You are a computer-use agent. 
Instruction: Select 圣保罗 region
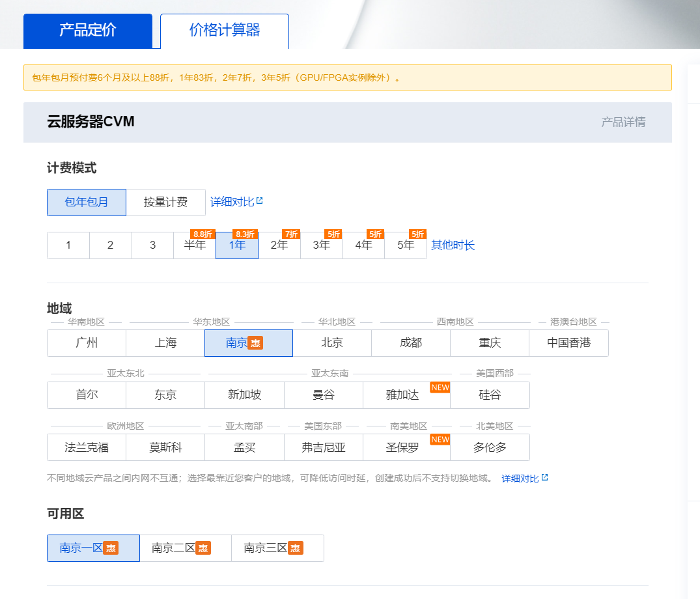[407, 447]
